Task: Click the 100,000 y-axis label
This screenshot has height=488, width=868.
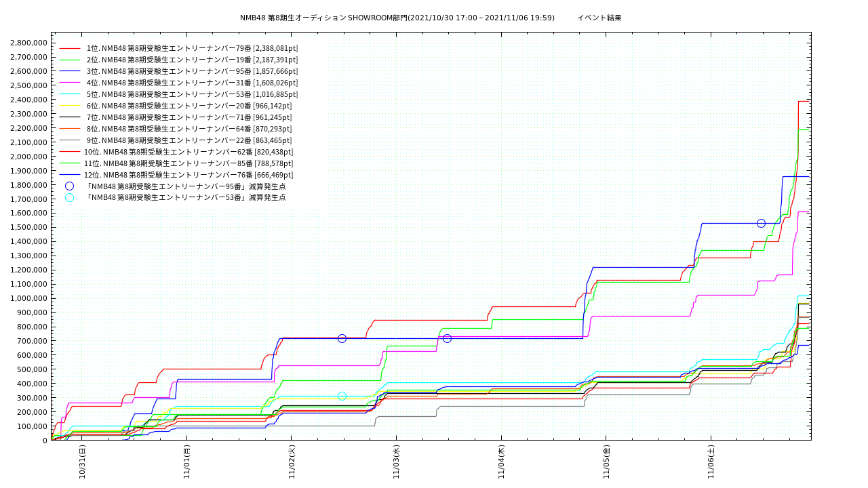Action: click(x=33, y=426)
